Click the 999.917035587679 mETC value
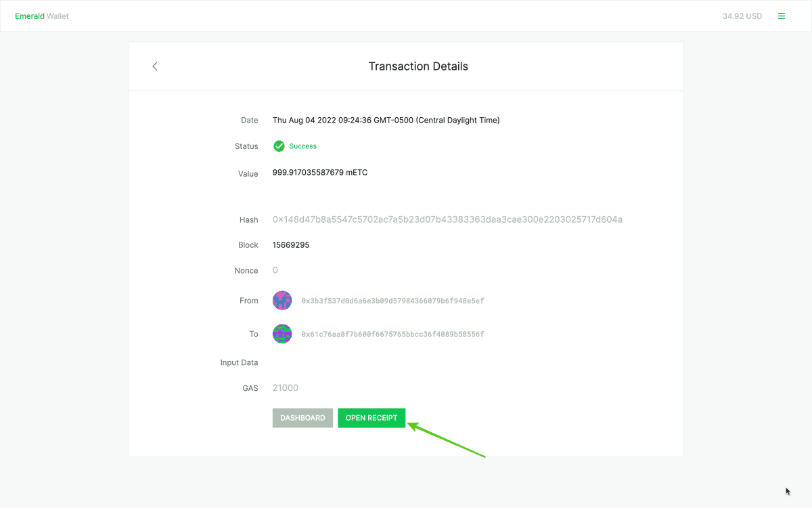 click(320, 173)
